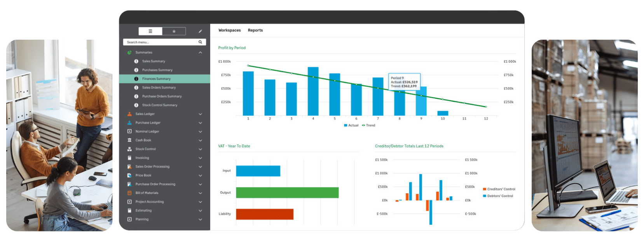Expand the Project Accounting section
This screenshot has width=644, height=238.
[200, 202]
